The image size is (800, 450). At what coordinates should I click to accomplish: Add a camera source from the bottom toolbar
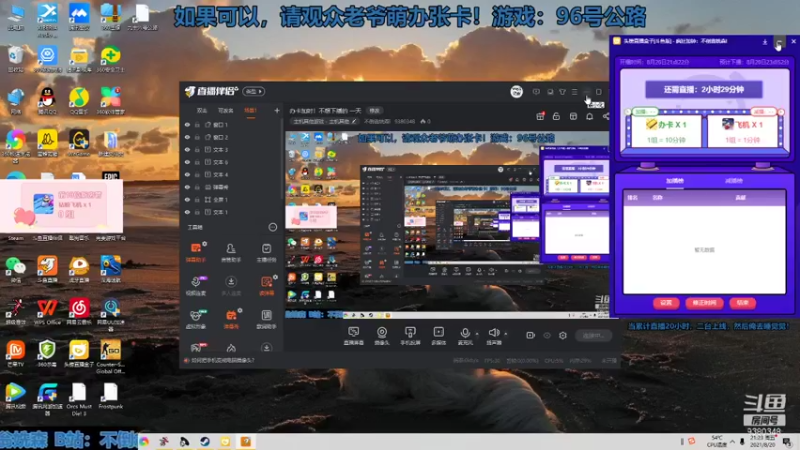point(382,336)
